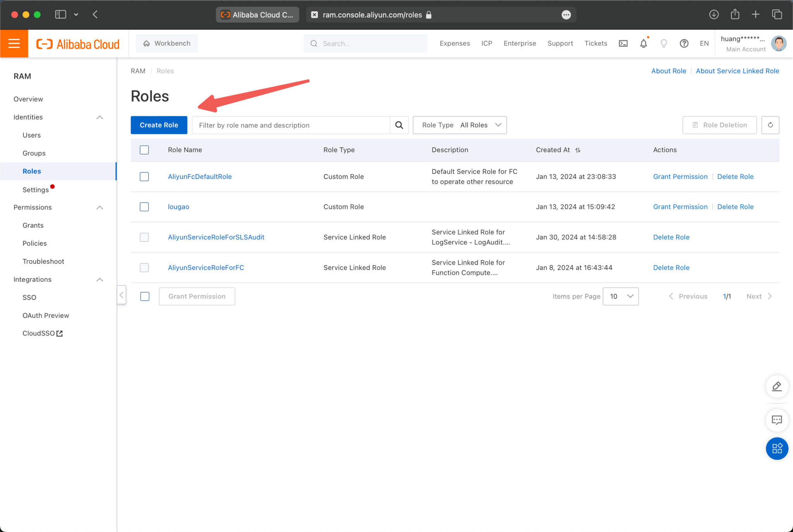Image resolution: width=793 pixels, height=532 pixels.
Task: Go back with the browser back arrow
Action: (95, 15)
